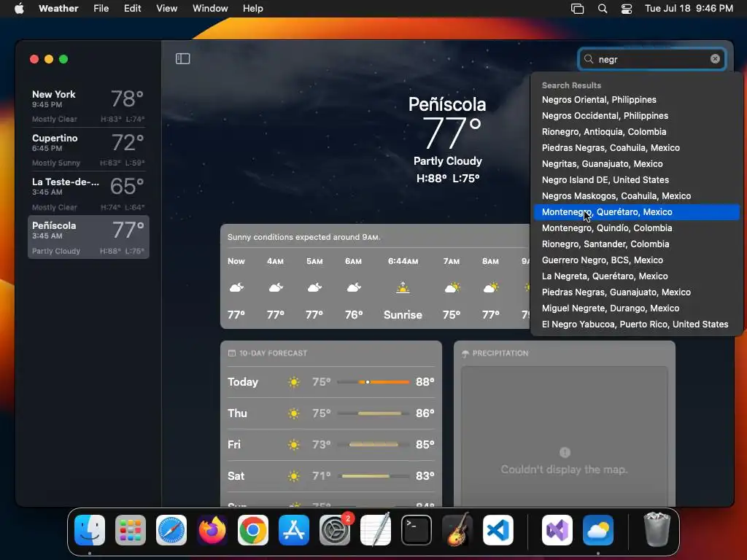Select highlighted Montenegro, Querétaro, Mexico
Image resolution: width=747 pixels, height=560 pixels.
636,212
